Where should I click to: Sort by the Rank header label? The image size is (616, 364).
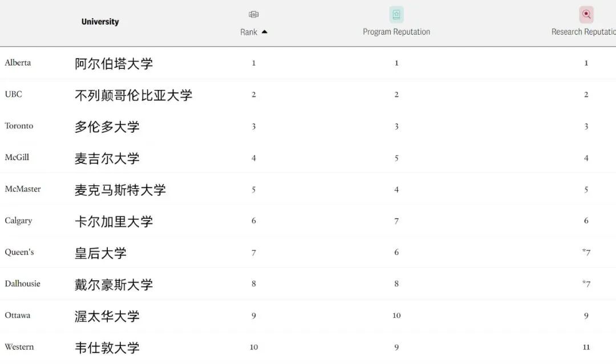[x=249, y=32]
